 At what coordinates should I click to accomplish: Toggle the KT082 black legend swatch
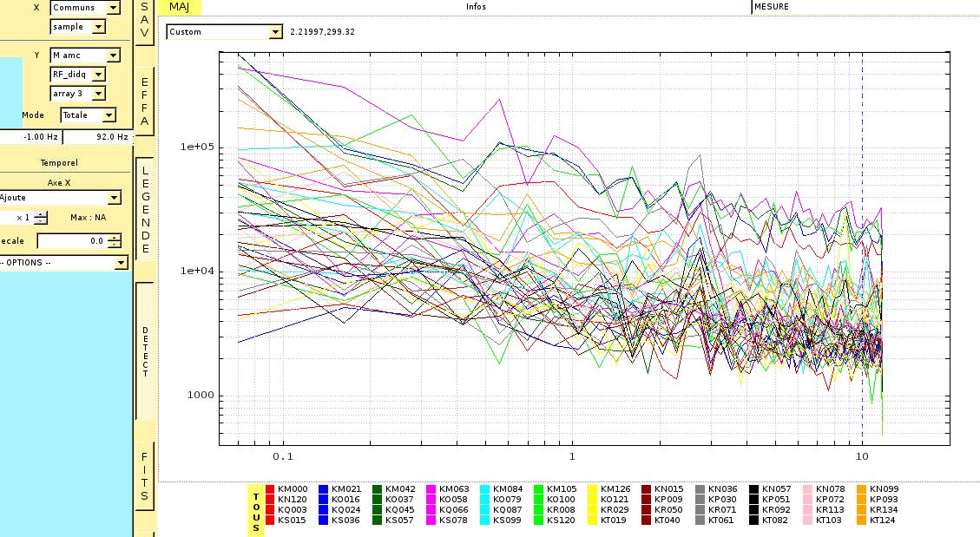coord(753,521)
